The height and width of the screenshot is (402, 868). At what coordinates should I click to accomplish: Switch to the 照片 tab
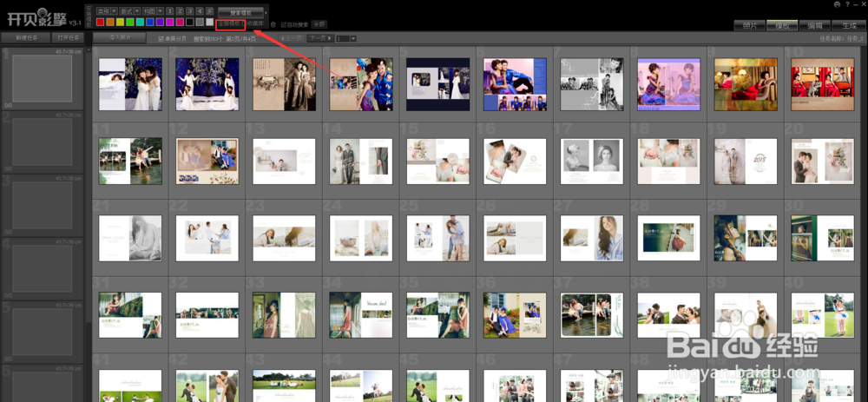coord(750,25)
